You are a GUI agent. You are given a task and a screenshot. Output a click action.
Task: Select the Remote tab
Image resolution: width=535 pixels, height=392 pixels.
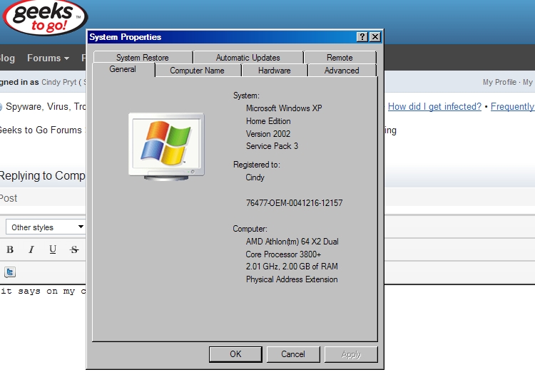[340, 57]
